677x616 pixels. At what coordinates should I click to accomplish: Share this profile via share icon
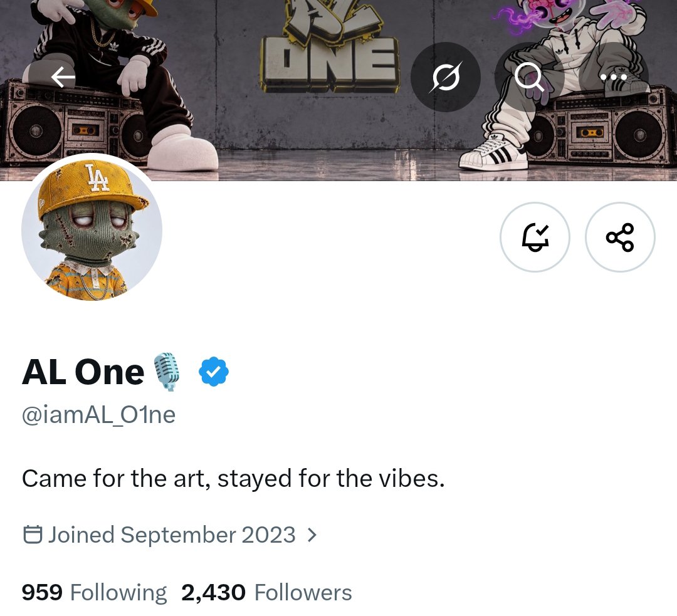pyautogui.click(x=620, y=237)
